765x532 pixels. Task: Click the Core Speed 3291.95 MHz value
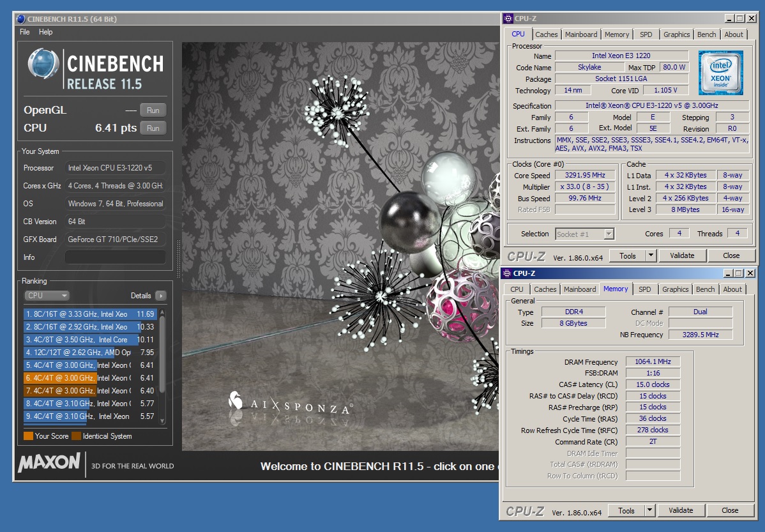(585, 175)
